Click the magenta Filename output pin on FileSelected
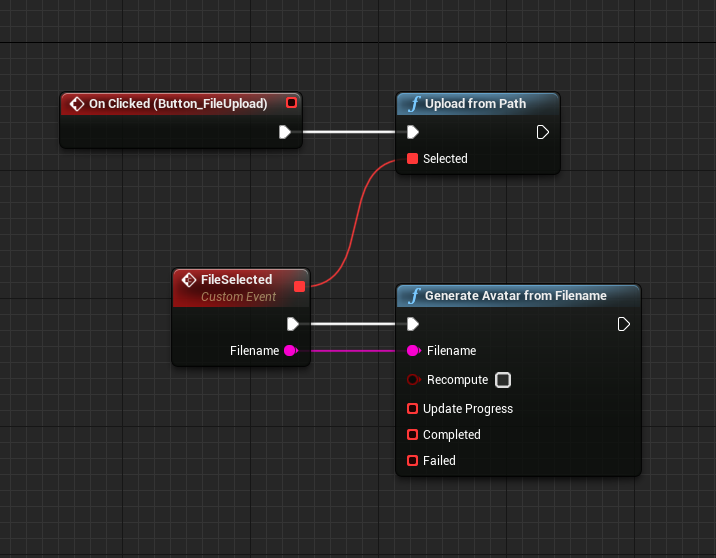Screen dimensions: 716x558 291,351
